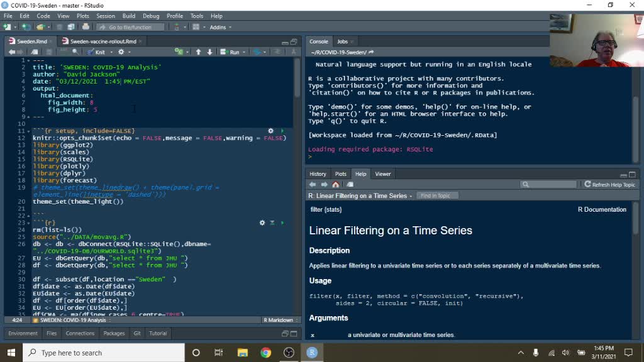Click the publish document icon
Image resolution: width=644 pixels, height=362 pixels.
click(257, 52)
